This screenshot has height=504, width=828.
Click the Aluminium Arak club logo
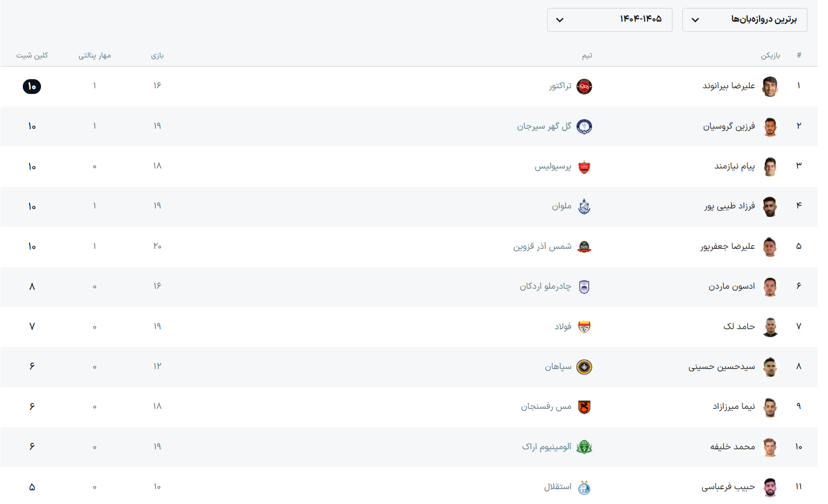tap(584, 447)
